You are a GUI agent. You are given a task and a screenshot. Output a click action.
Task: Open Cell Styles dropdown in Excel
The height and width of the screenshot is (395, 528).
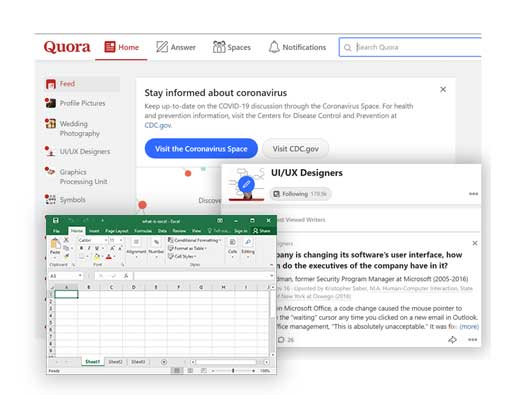point(182,256)
